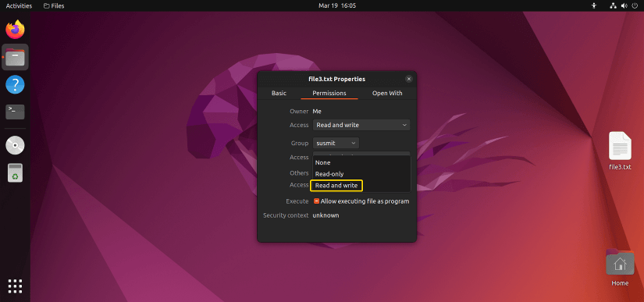Launch Terminal from the dock
Image resolution: width=644 pixels, height=302 pixels.
tap(15, 112)
